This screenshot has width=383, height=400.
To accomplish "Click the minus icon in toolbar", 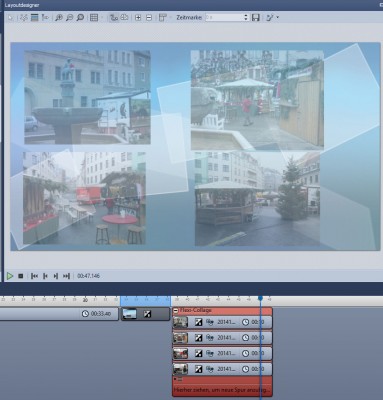I will tap(149, 18).
